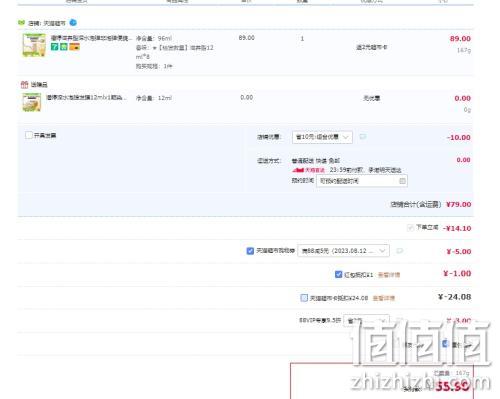Open the 12ml gift product's title link
500x399 pixels.
point(87,97)
